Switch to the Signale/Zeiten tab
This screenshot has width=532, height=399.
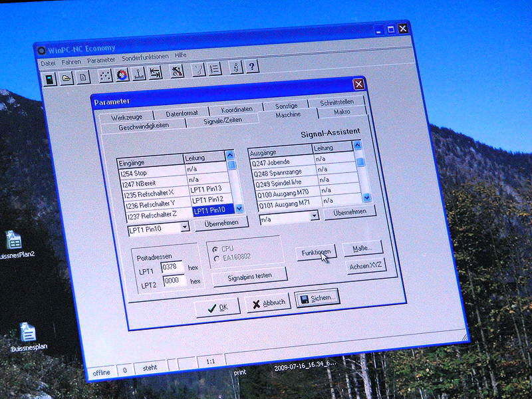[223, 120]
